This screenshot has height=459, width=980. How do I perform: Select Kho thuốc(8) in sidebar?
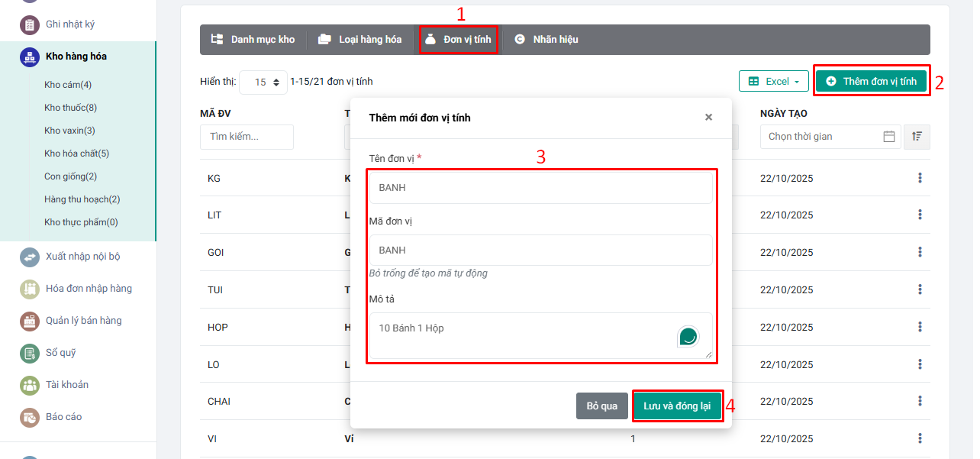(x=70, y=108)
